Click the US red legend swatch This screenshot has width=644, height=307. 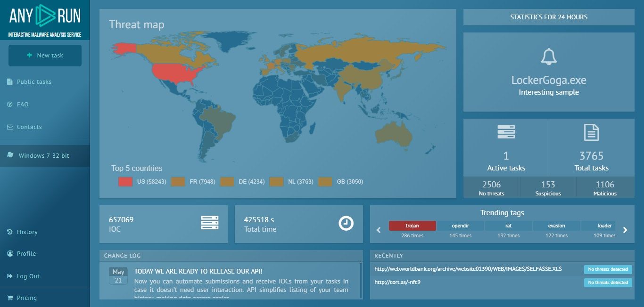tap(125, 182)
